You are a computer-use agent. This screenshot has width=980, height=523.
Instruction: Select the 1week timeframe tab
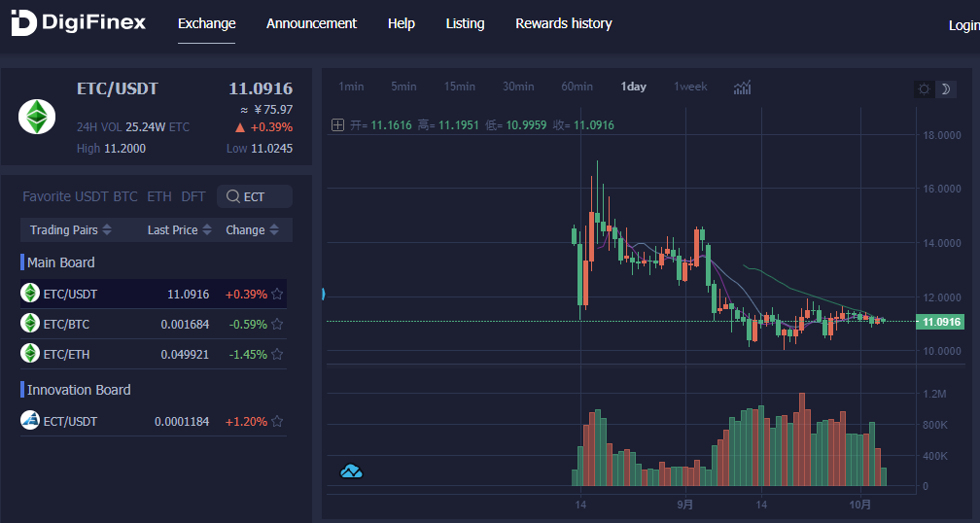(x=690, y=87)
